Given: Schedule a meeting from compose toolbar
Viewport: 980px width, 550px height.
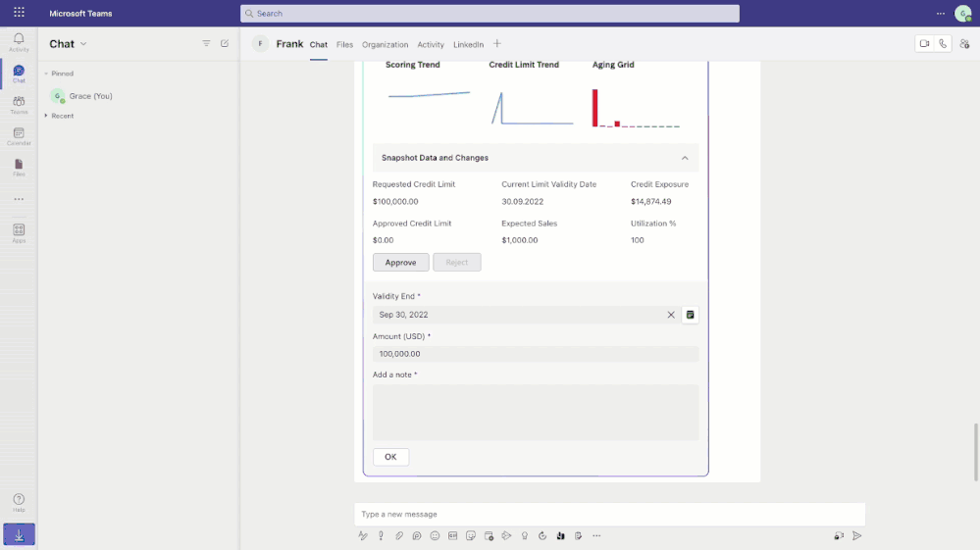Looking at the screenshot, I should click(489, 535).
